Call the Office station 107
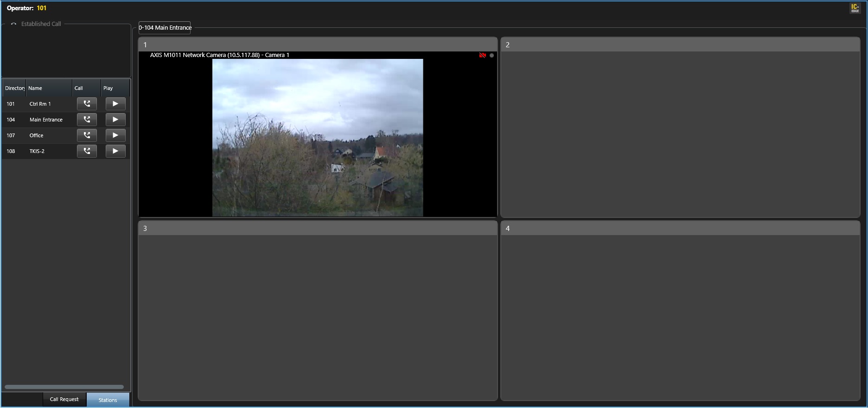 (x=87, y=135)
